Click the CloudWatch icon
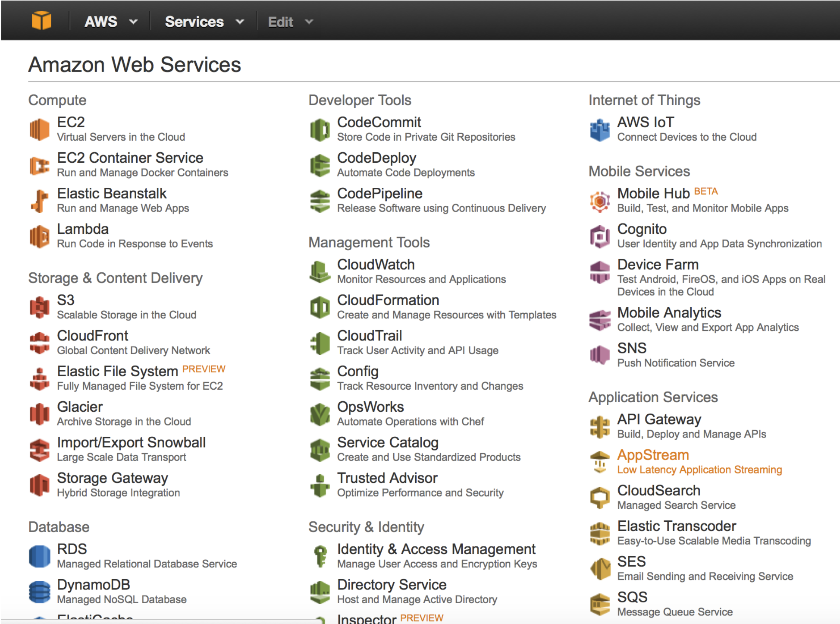 (320, 272)
